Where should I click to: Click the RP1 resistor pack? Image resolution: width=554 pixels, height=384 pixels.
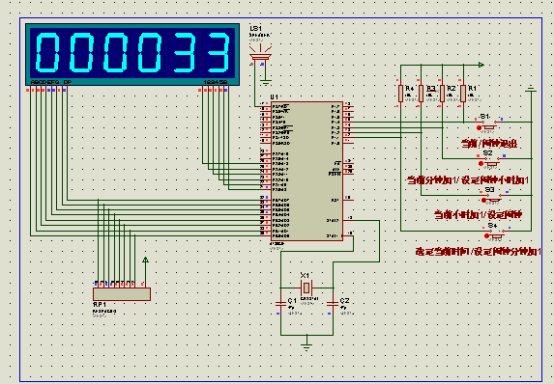tap(122, 294)
